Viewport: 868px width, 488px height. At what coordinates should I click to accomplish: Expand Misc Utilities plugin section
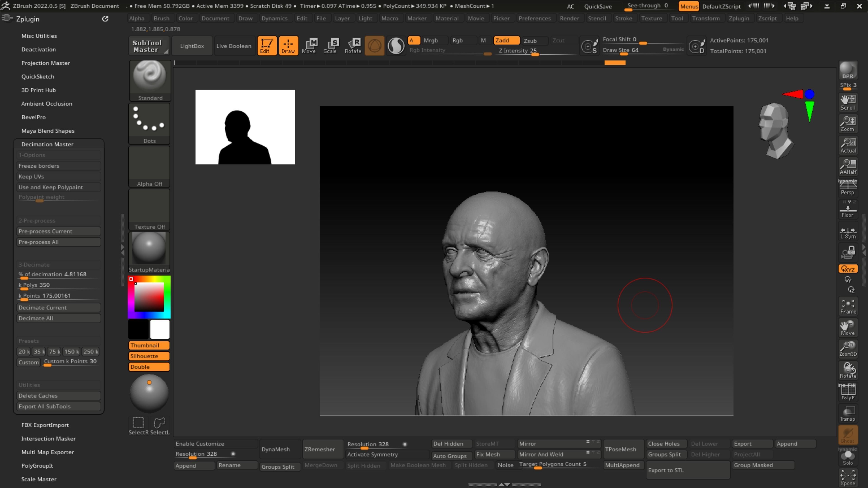coord(39,36)
